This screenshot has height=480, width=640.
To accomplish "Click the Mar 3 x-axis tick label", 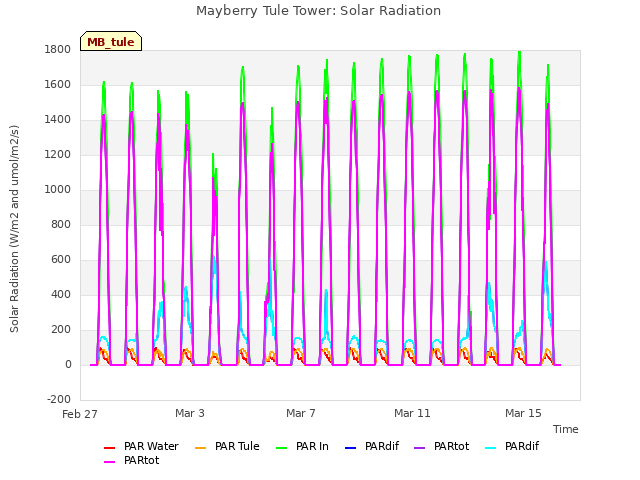I will coord(190,413).
